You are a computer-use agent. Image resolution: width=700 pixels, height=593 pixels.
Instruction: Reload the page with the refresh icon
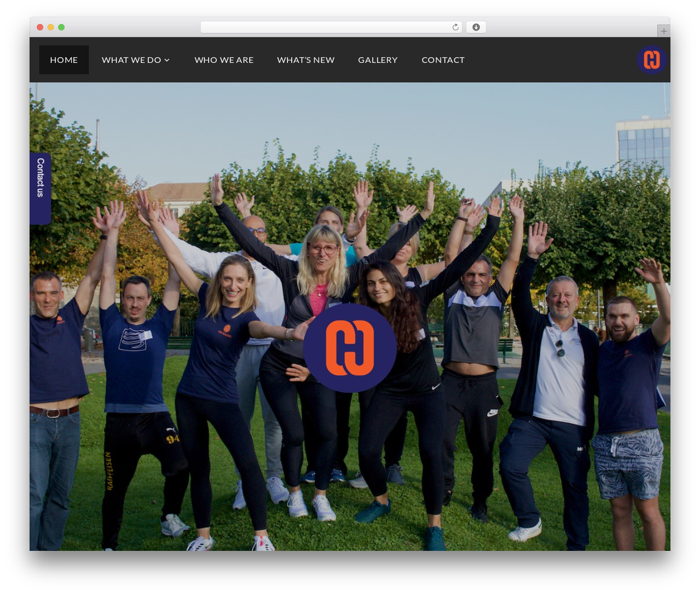(x=456, y=27)
